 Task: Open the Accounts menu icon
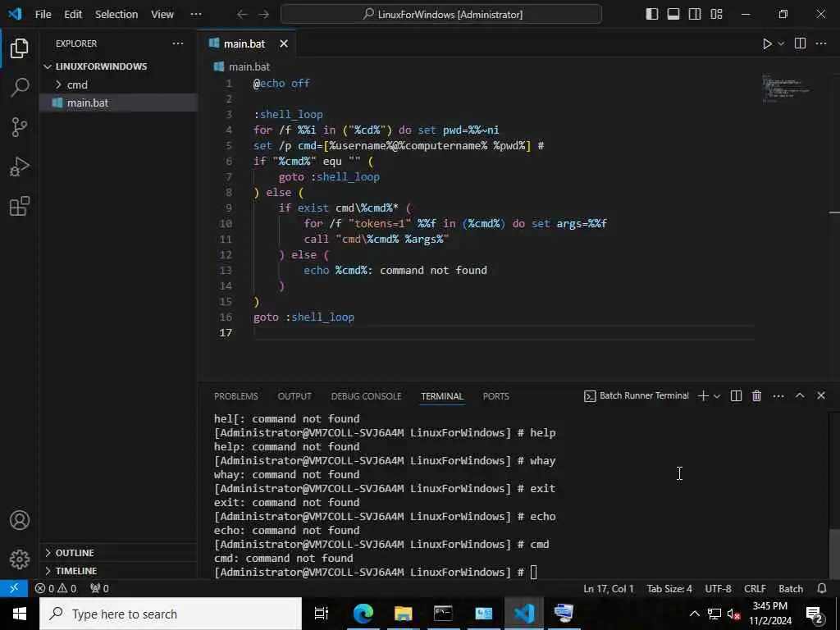(20, 520)
